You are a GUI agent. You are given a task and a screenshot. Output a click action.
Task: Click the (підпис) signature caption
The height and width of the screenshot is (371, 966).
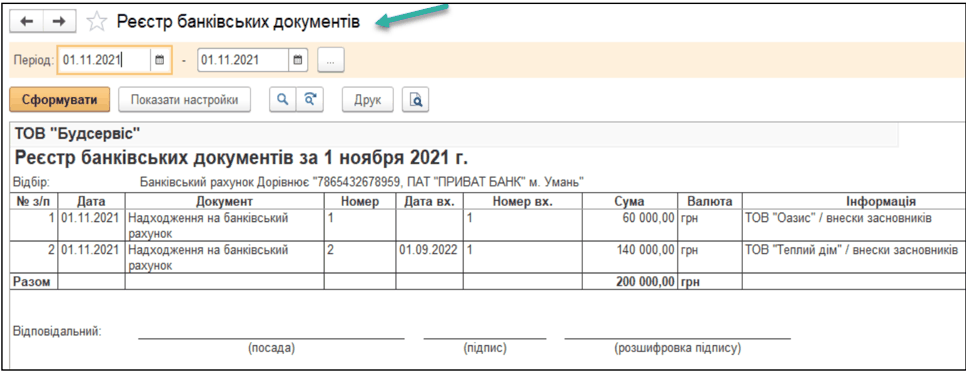click(x=485, y=348)
